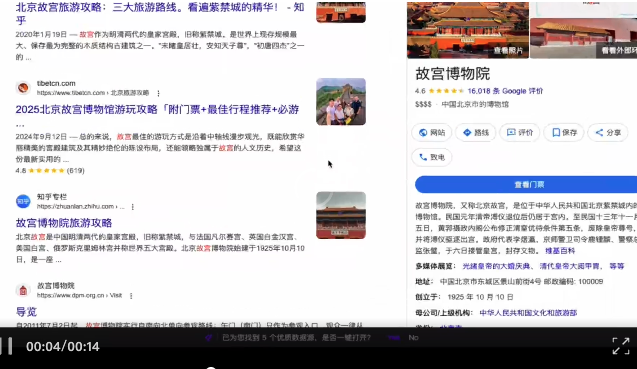Open the options menu next to the dpm.org.cn result
The width and height of the screenshot is (637, 369).
131,296
